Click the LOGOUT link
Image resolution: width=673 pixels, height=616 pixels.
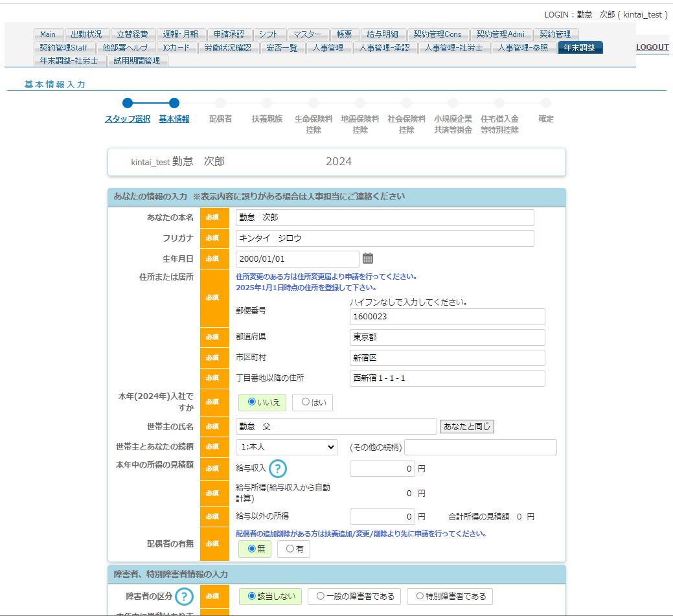652,47
